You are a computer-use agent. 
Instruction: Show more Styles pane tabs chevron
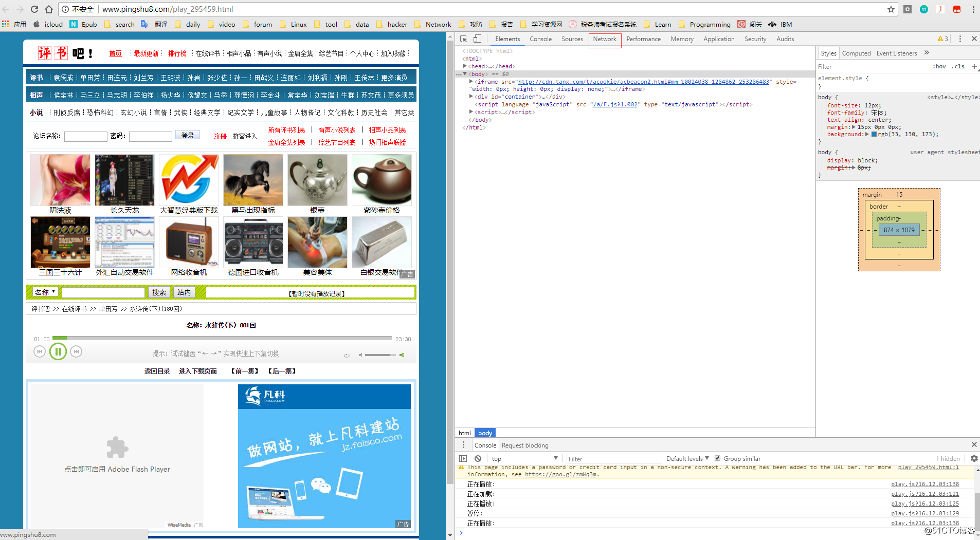pyautogui.click(x=927, y=52)
